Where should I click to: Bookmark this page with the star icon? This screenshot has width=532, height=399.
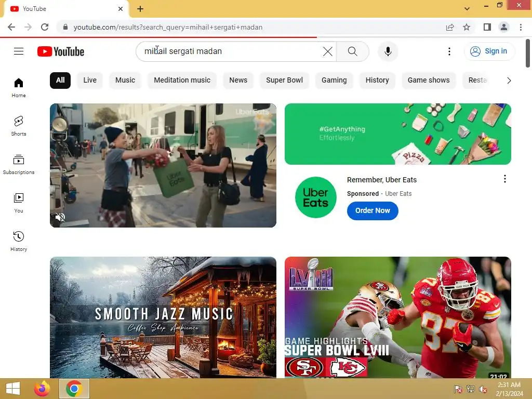[x=467, y=27]
